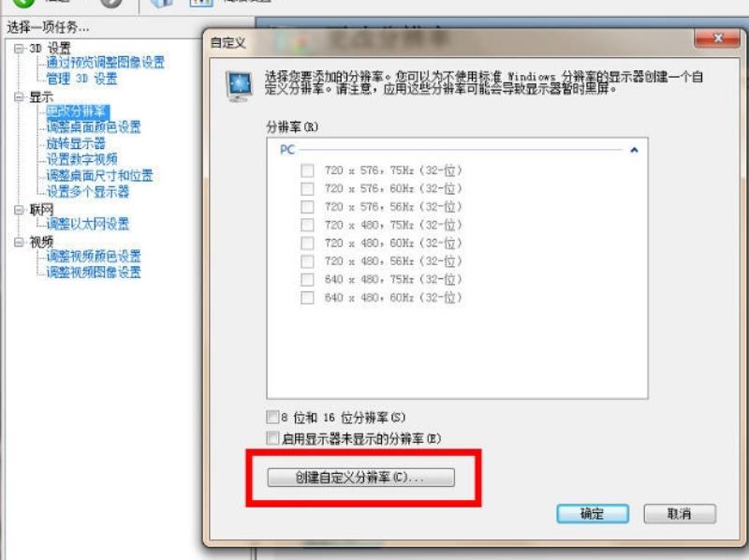Check 720 x 576, 75Hz resolution
This screenshot has height=560, width=749.
pos(307,170)
